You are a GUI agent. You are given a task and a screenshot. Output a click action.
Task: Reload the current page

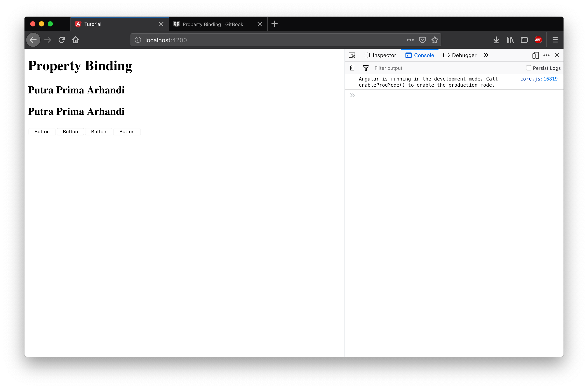click(x=62, y=40)
